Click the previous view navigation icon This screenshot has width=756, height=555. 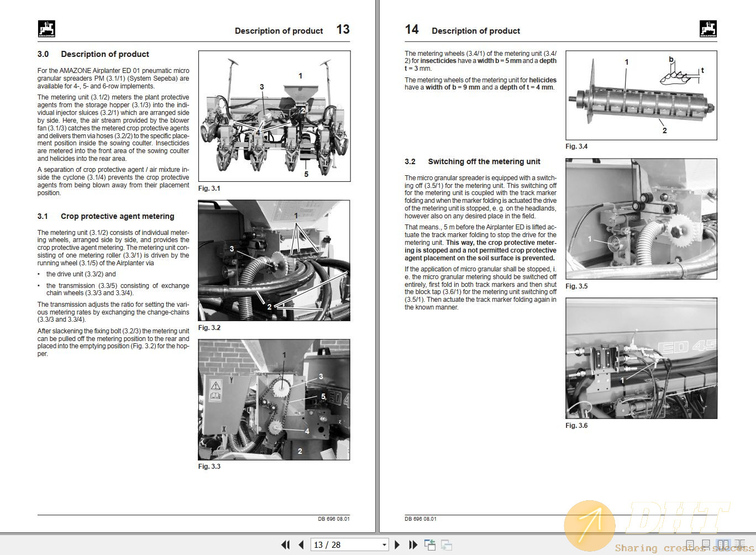point(430,544)
